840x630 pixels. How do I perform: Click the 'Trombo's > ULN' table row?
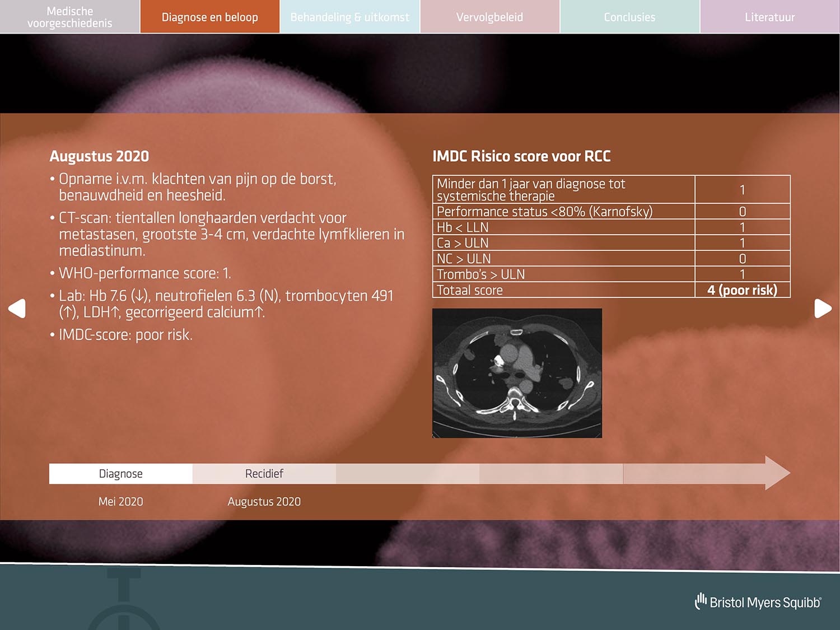[611, 274]
